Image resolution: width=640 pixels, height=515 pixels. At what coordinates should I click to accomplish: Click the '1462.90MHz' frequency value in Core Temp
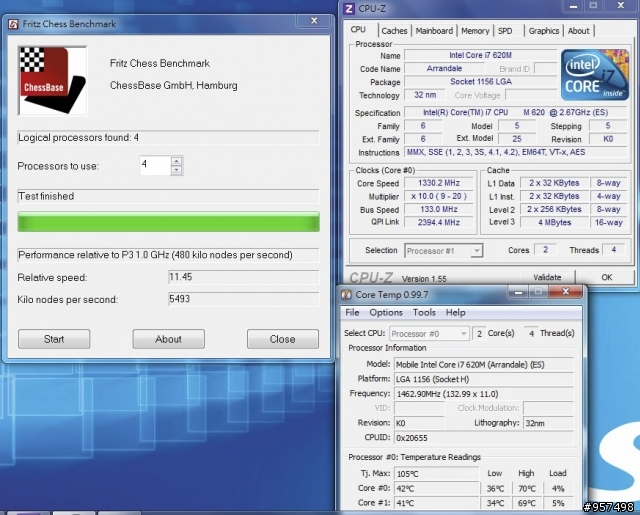[x=484, y=394]
